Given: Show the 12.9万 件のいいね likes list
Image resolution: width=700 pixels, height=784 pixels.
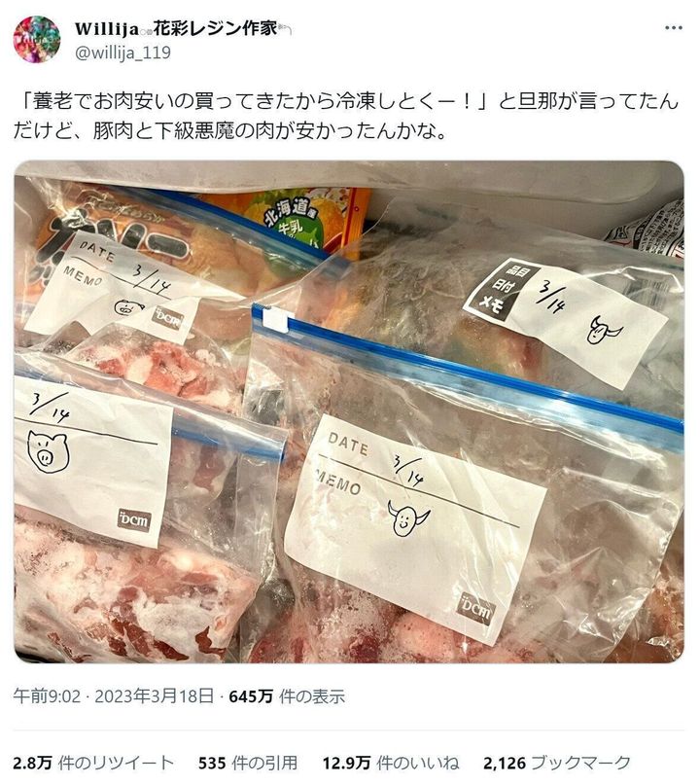Looking at the screenshot, I should point(391,763).
